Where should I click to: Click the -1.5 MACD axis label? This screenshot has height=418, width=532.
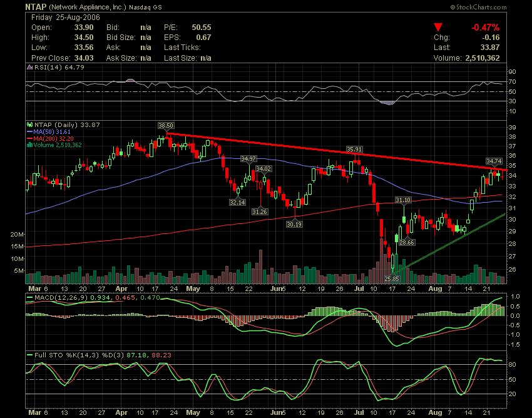click(x=514, y=345)
